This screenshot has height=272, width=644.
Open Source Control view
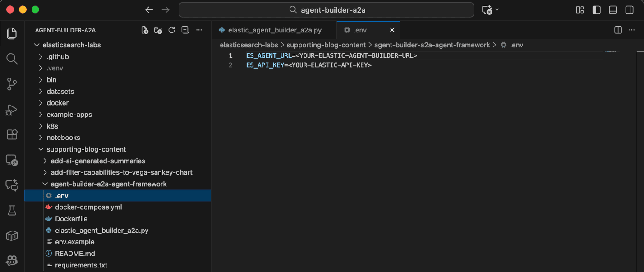(12, 84)
